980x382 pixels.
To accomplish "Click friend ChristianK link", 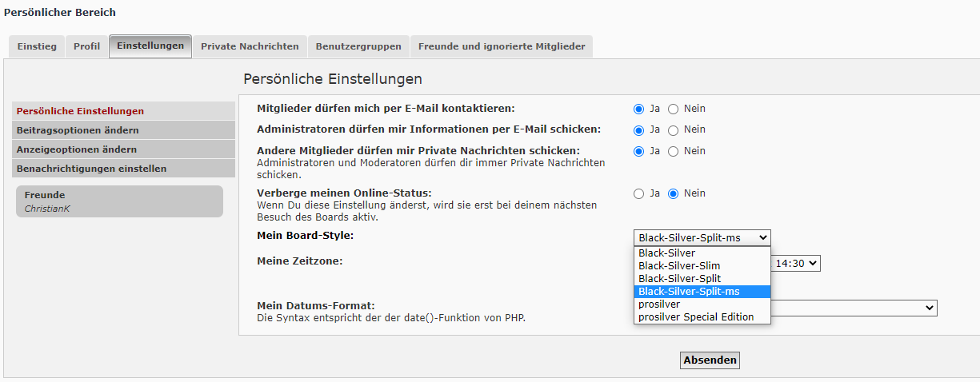I will tap(47, 209).
